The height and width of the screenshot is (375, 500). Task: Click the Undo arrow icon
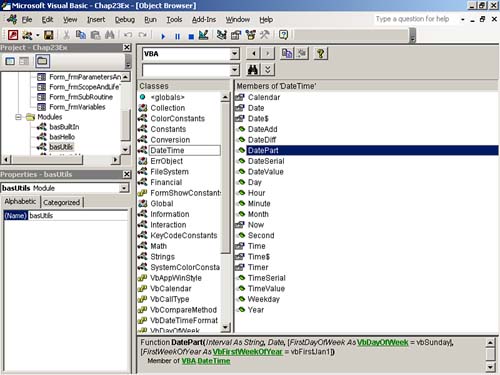click(128, 35)
